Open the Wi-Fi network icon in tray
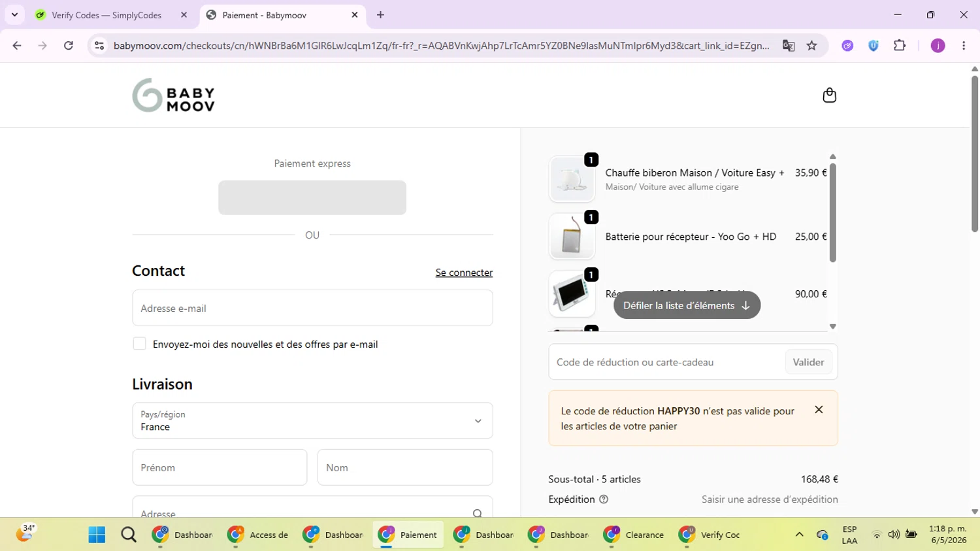 (x=877, y=535)
